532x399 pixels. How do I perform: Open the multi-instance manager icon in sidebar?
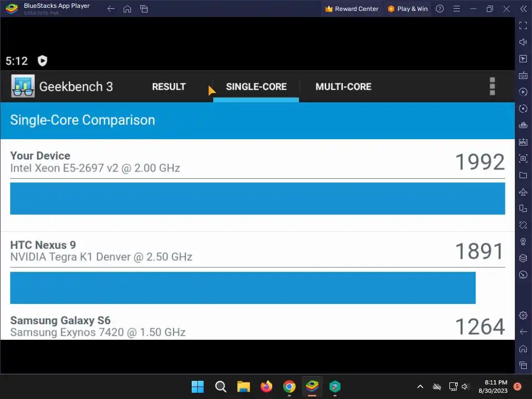pos(523,125)
